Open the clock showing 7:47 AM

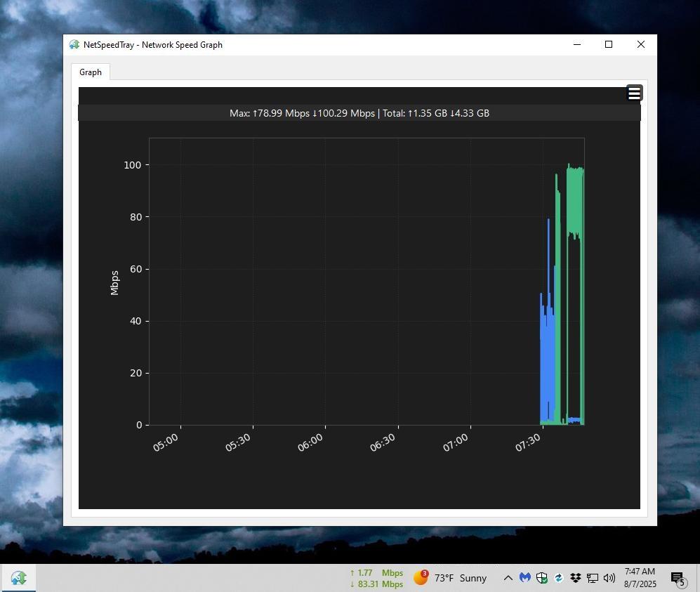point(640,578)
